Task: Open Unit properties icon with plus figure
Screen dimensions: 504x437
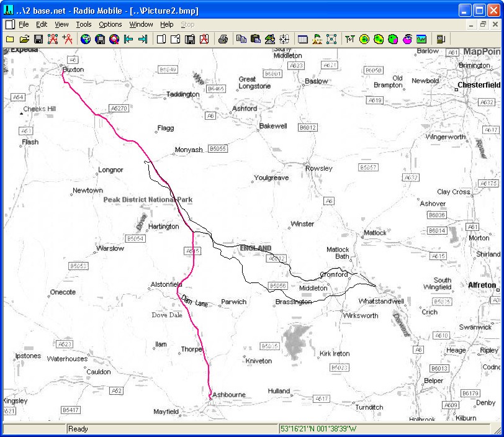Action: 68,39
